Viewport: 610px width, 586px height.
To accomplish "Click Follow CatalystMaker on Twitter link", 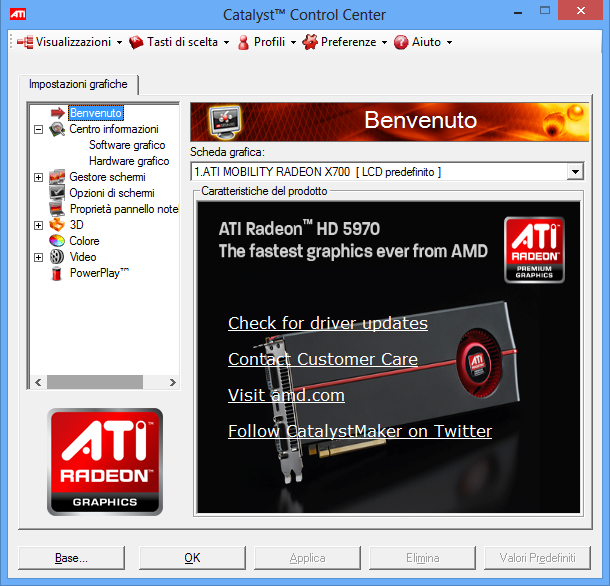I will pos(360,431).
